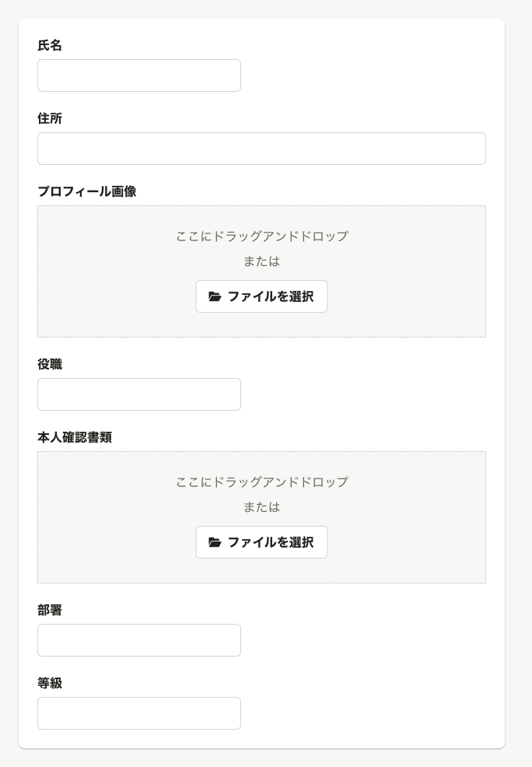Image resolution: width=532 pixels, height=767 pixels.
Task: Click the folder icon under プロフィール画像
Action: (x=215, y=296)
